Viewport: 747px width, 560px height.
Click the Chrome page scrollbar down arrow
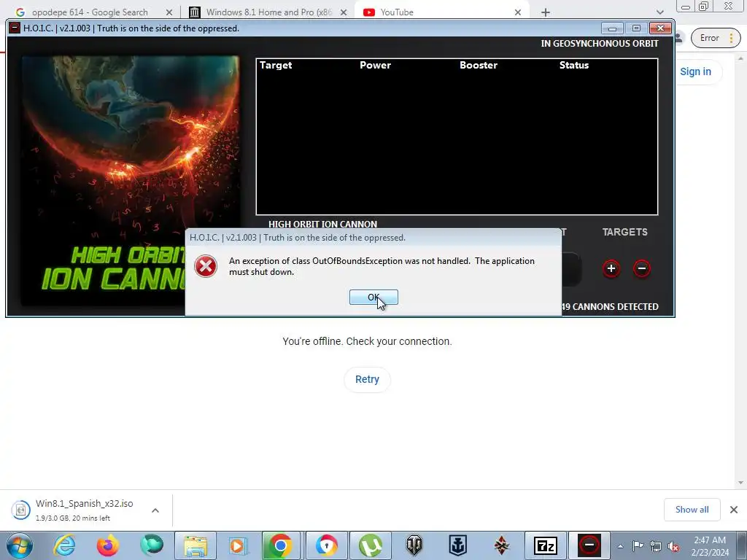(741, 483)
